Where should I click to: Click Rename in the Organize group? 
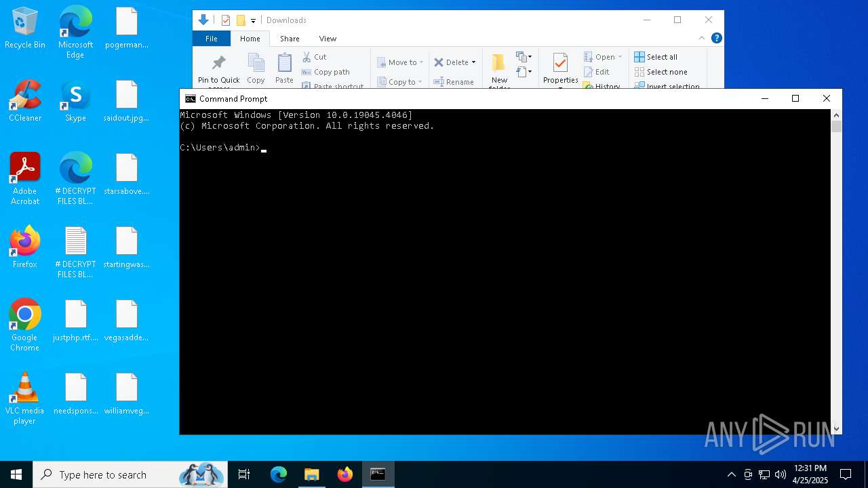coord(454,82)
